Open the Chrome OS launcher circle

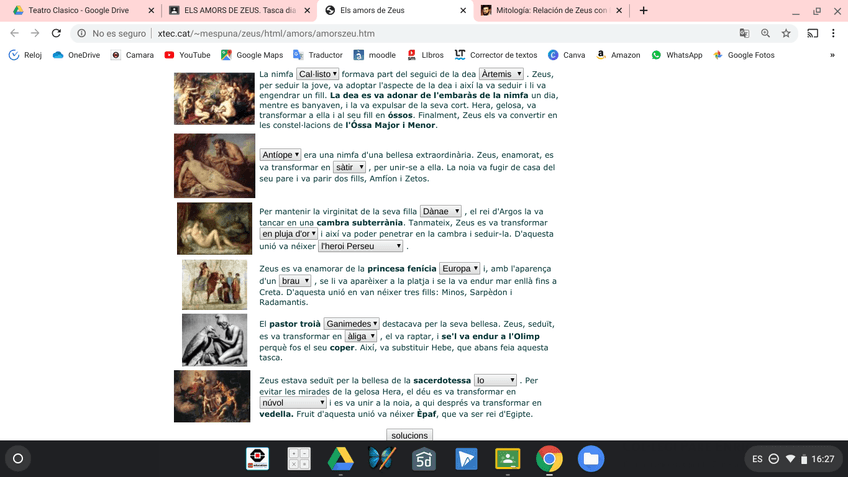coord(18,459)
